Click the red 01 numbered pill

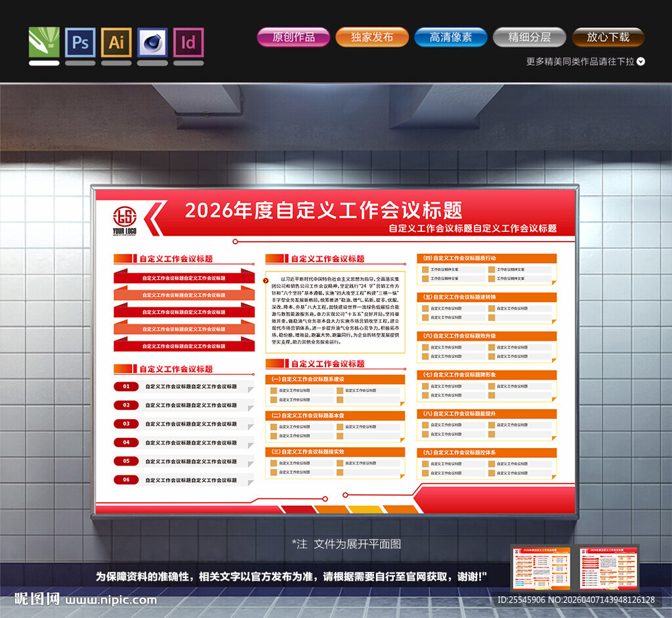point(126,386)
